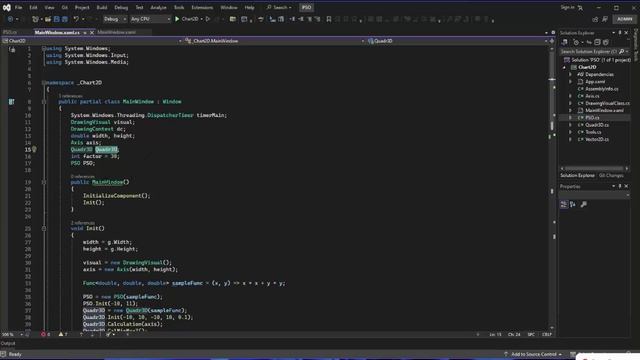Expand the App.xaml node
Screen dimensions: 640x360
click(571, 82)
